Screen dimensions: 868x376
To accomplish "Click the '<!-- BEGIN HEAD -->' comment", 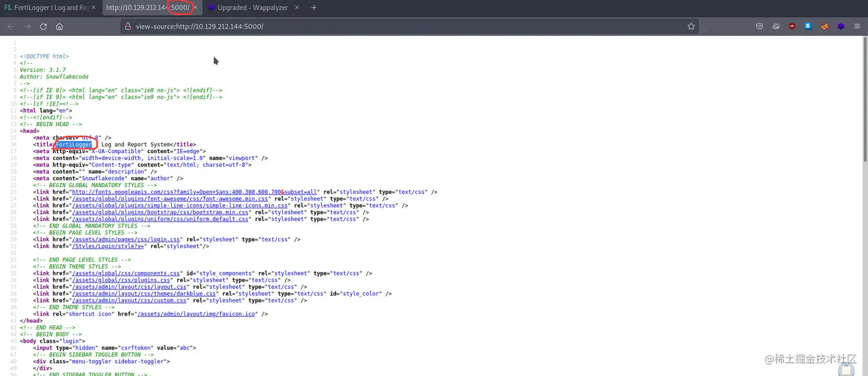I will (51, 125).
